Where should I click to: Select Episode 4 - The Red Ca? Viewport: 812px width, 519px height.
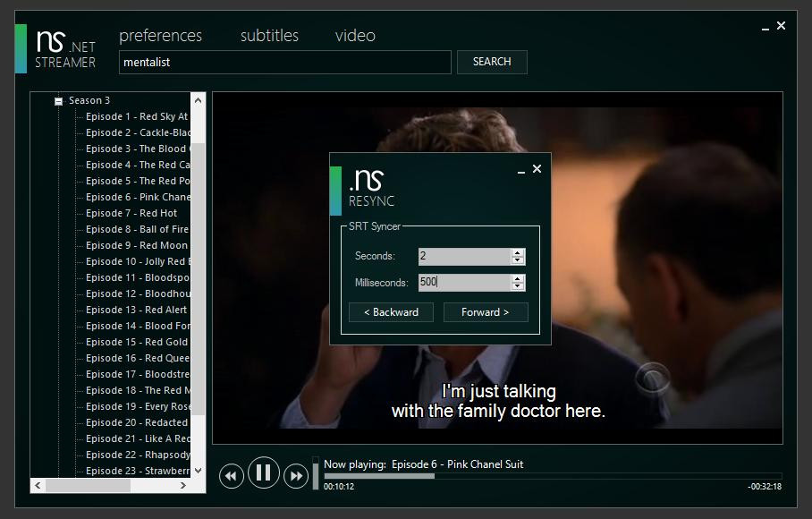138,165
